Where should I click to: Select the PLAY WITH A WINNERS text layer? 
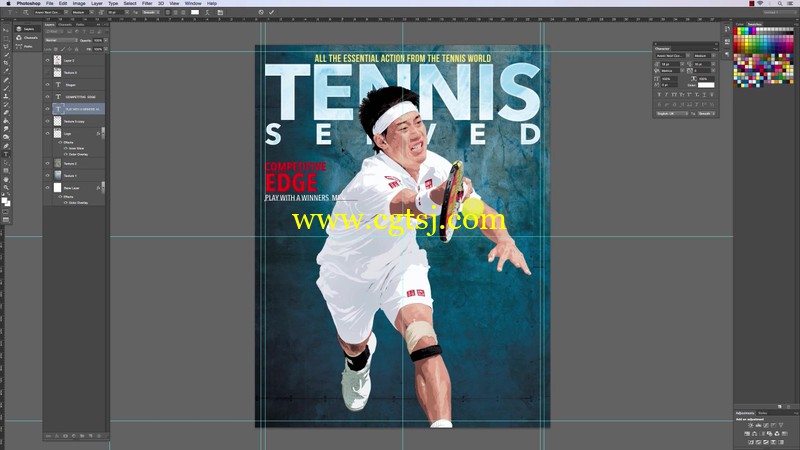point(79,109)
